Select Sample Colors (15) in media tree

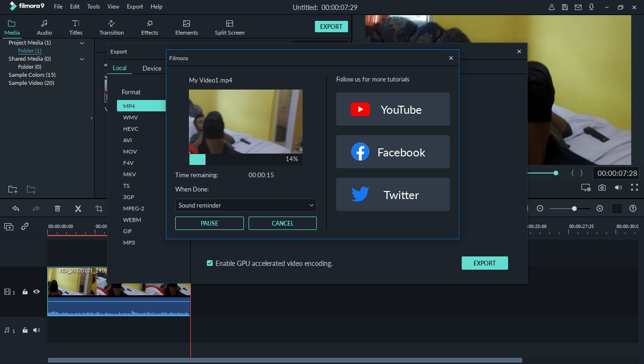click(32, 75)
